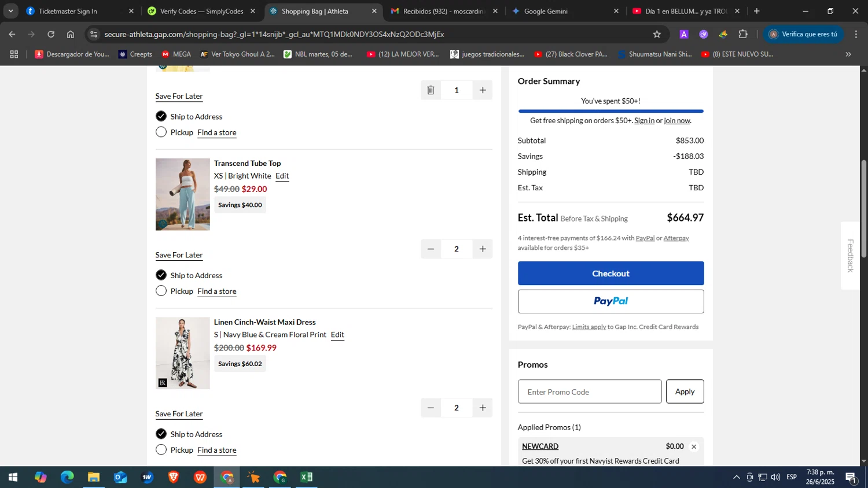The image size is (868, 488).
Task: Click the join now link
Action: [x=676, y=120]
